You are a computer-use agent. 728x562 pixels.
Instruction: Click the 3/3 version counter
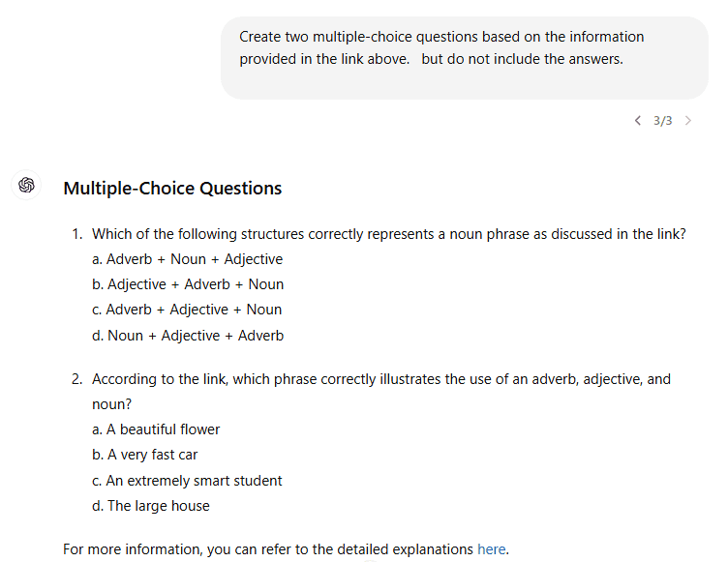pos(662,121)
